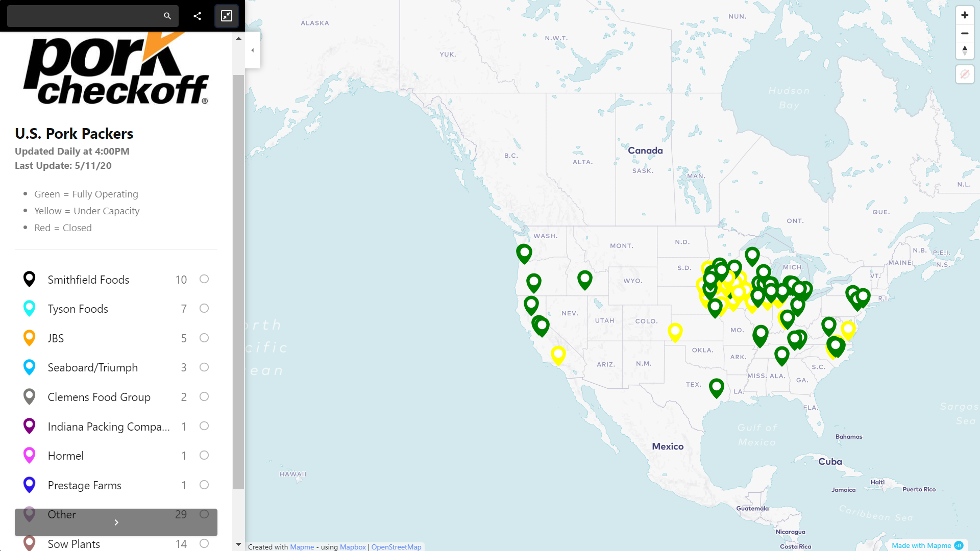Select the yellow marker in Kansas
The image size is (980, 551).
675,332
